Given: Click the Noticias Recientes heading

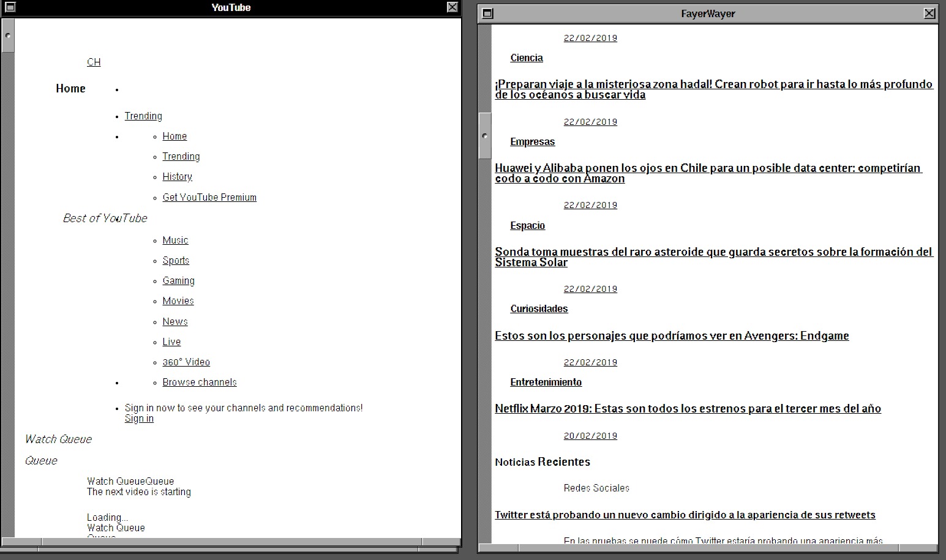Looking at the screenshot, I should click(542, 461).
